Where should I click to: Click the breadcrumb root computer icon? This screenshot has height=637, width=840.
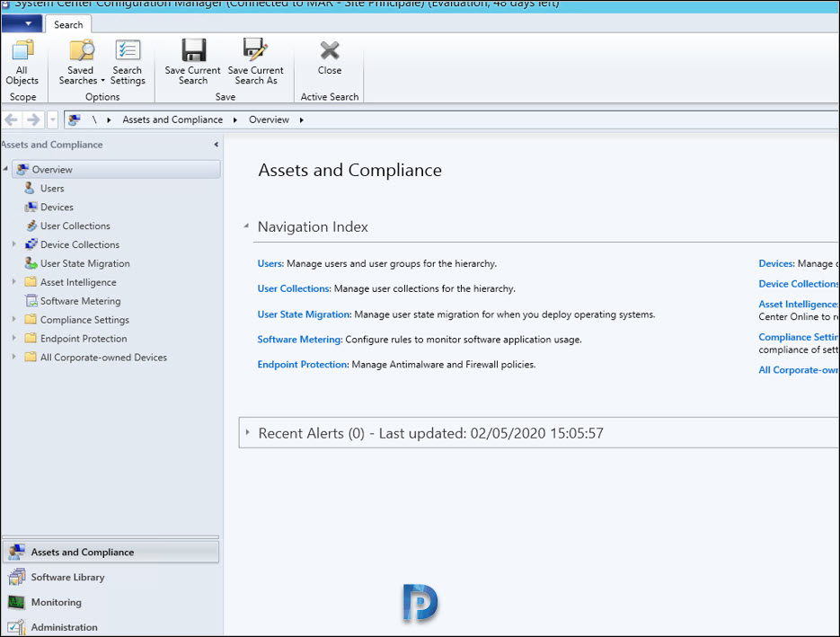tap(75, 120)
